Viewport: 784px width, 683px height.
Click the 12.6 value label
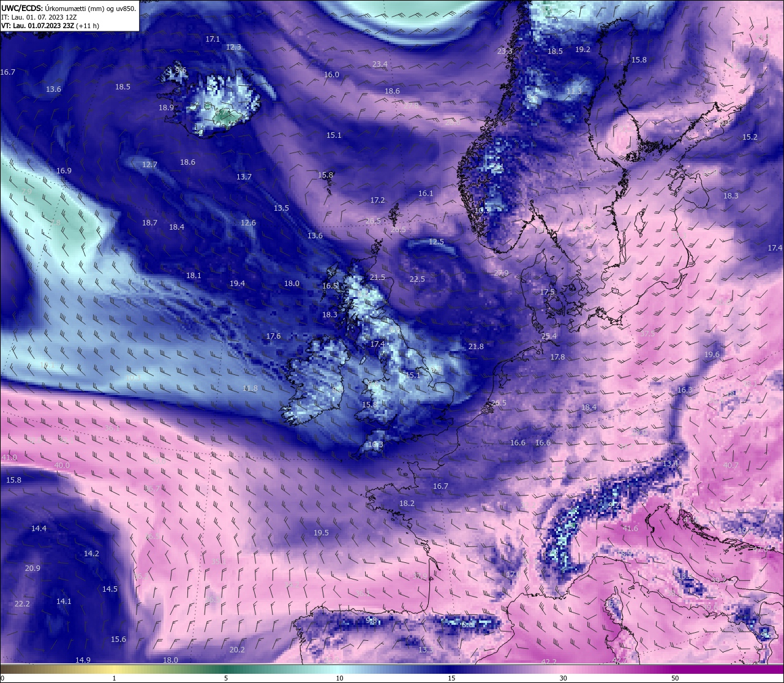coord(248,223)
